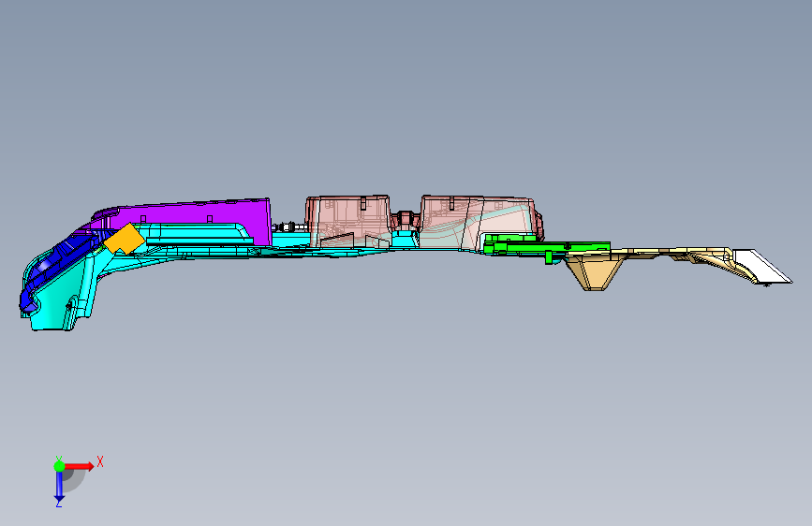Click the green Y axis dot of the triad
Viewport: 812px width, 526px height.
(x=60, y=466)
